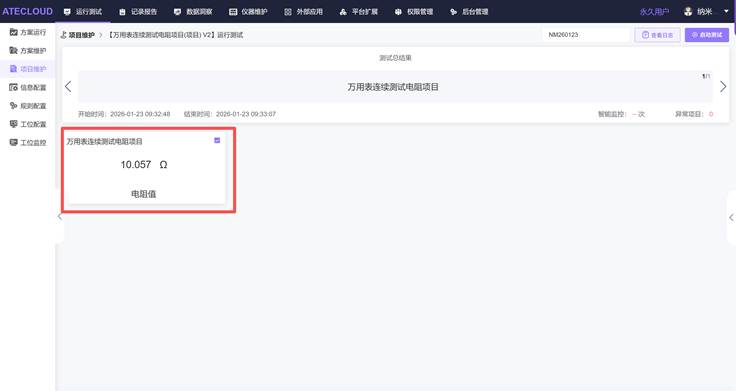Screen dimensions: 736x391
Task: Click the ATECLOUD logo
Action: click(27, 11)
